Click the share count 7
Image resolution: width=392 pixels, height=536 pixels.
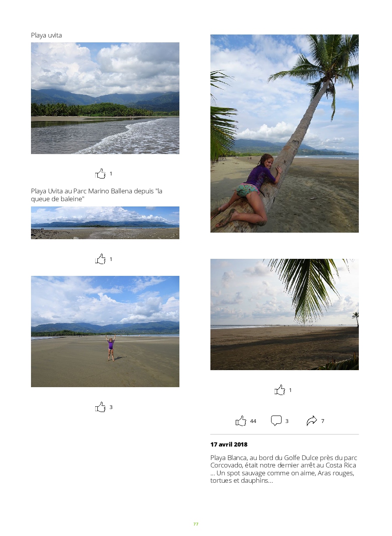coord(323,421)
